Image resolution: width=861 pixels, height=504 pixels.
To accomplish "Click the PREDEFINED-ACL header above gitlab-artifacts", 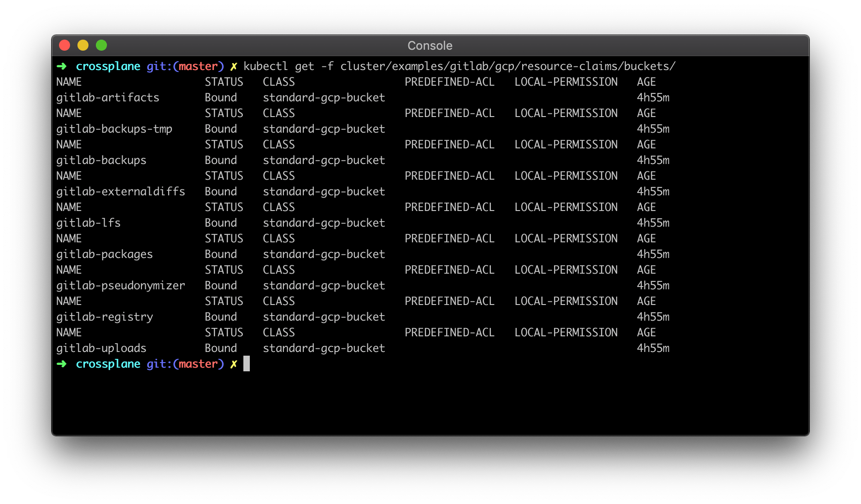I will pyautogui.click(x=449, y=82).
